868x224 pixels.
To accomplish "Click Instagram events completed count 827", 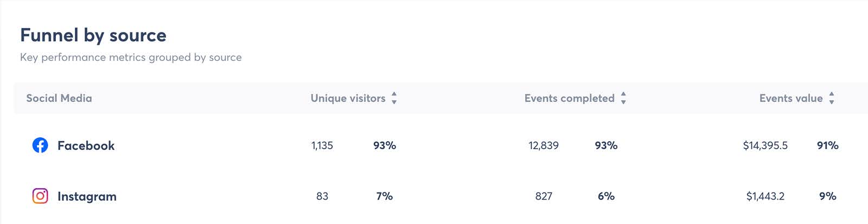I will (544, 196).
